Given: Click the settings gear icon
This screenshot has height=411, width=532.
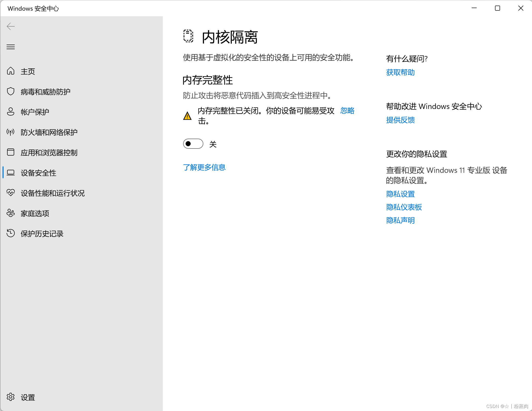Looking at the screenshot, I should coord(11,397).
